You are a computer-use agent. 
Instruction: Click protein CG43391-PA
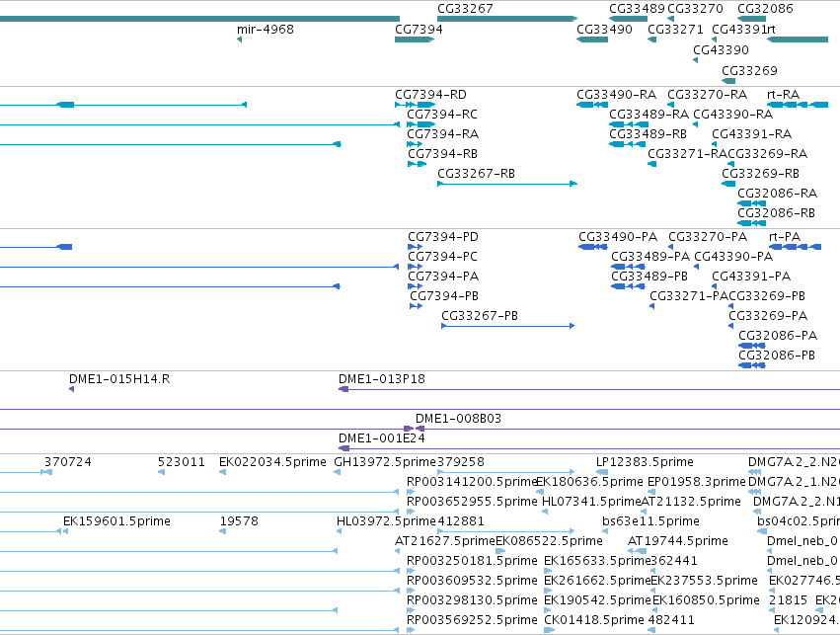pyautogui.click(x=751, y=277)
